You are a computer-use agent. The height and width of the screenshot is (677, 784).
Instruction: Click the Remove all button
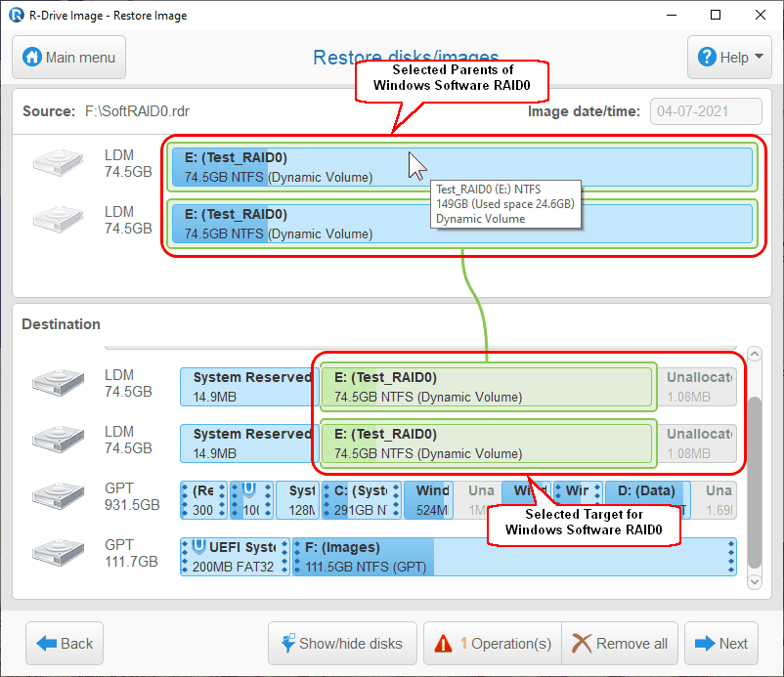[620, 643]
